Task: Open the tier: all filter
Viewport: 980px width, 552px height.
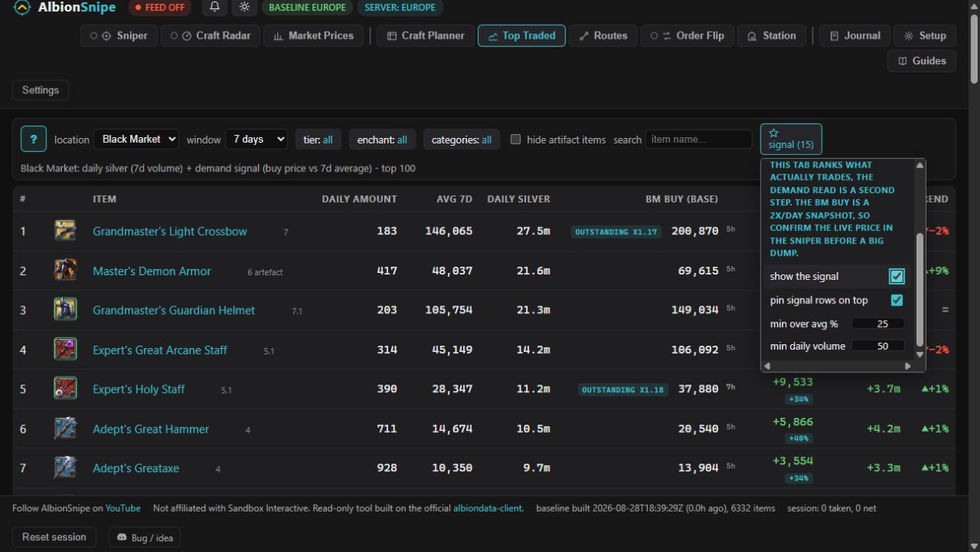Action: tap(318, 140)
